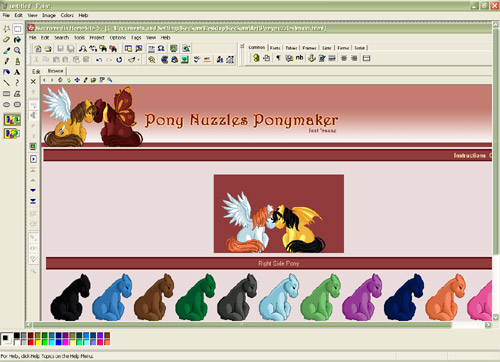Select the Eraser tool in Paint
500x362 pixels.
pyautogui.click(x=6, y=40)
